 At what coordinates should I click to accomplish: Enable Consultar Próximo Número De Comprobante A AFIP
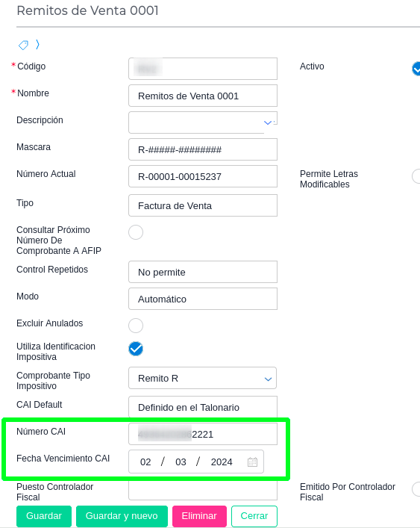click(136, 232)
